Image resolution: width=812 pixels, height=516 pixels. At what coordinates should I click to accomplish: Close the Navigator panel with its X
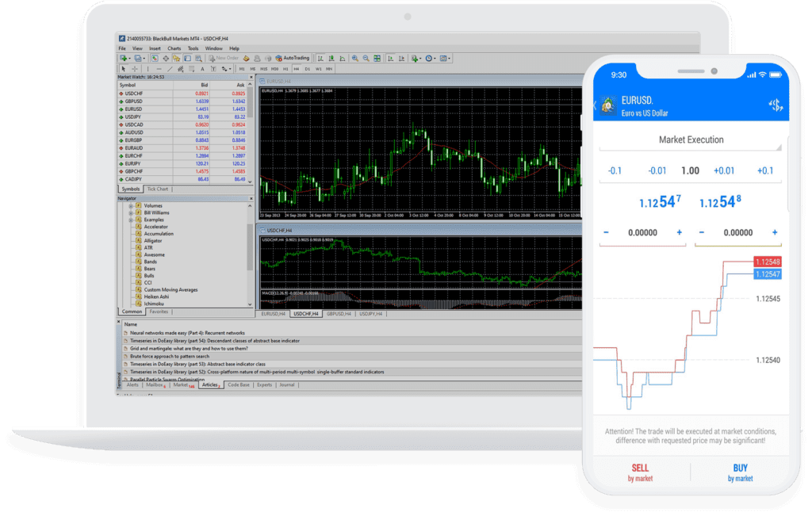pyautogui.click(x=251, y=198)
